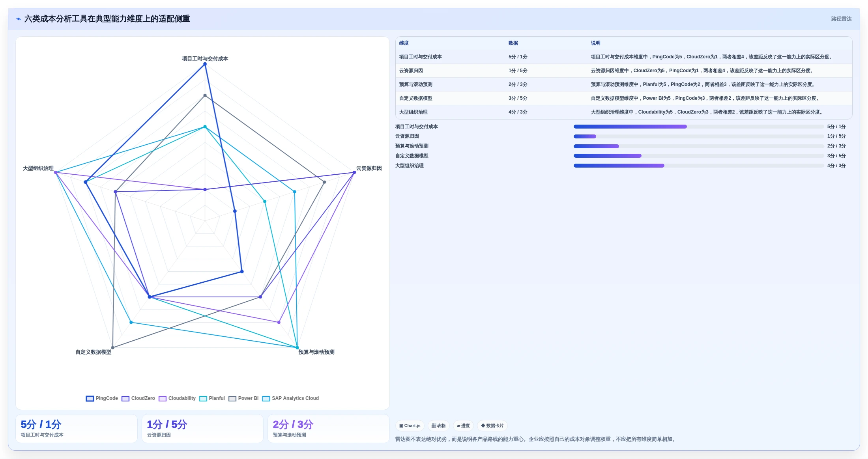Click the 大型组织治理 radar axis label

coord(38,168)
